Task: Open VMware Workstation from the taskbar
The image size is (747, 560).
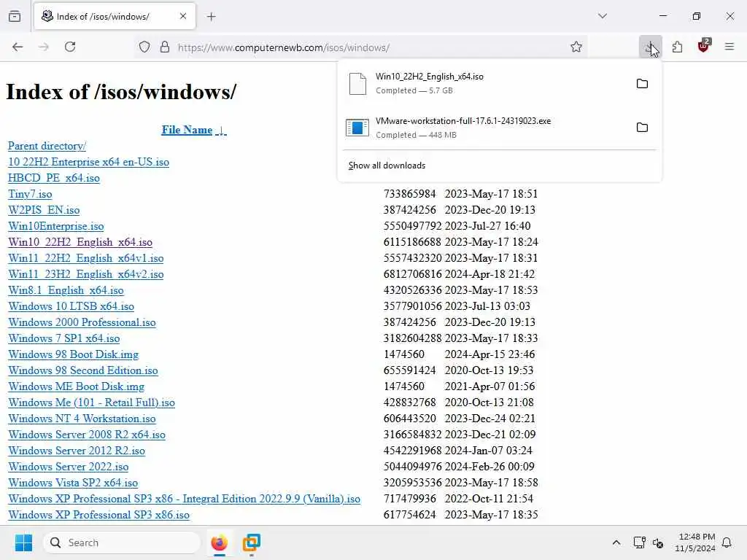Action: pos(252,542)
